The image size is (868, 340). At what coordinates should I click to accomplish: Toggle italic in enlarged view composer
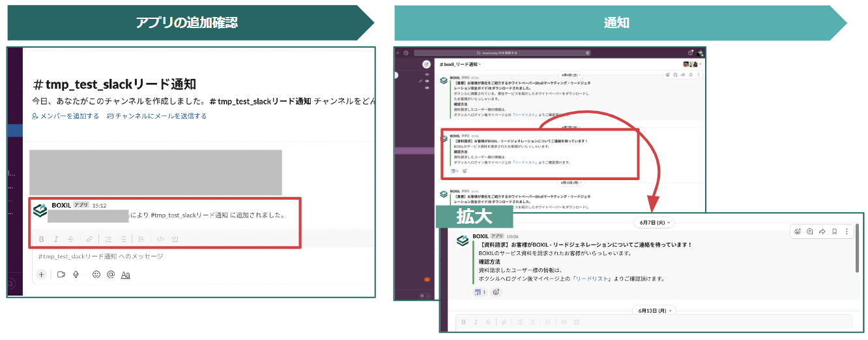(477, 322)
